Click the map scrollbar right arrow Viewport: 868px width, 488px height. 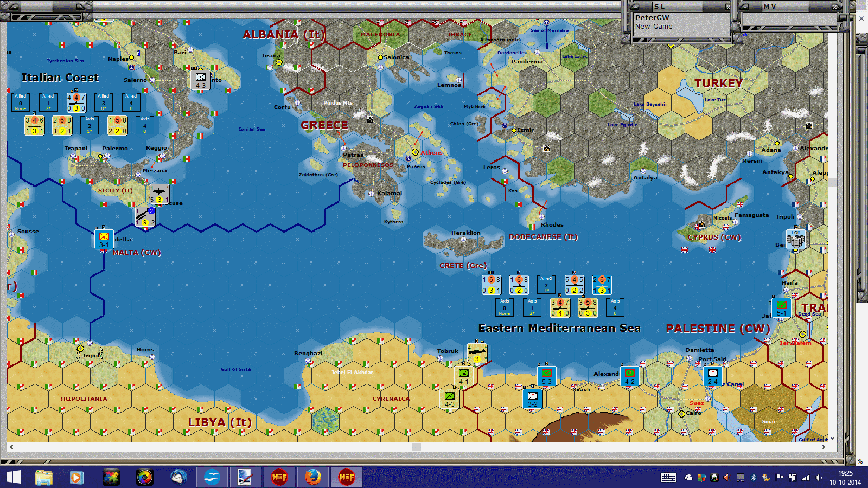(824, 447)
